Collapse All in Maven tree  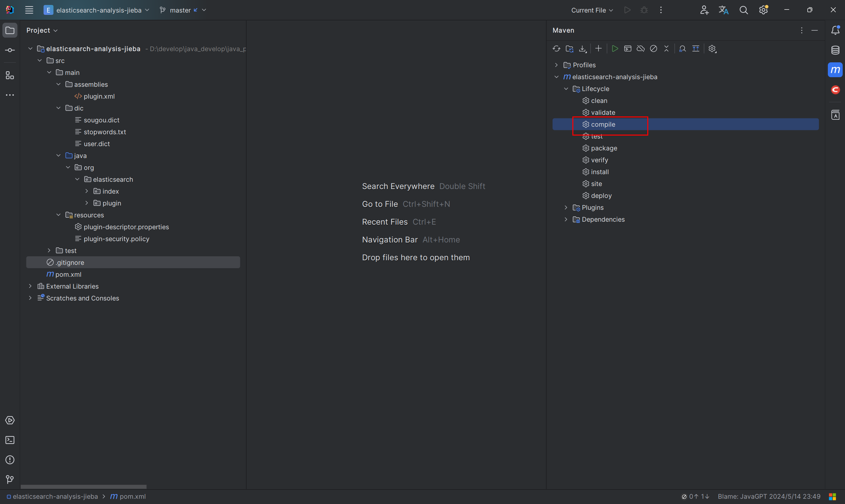[x=666, y=48]
